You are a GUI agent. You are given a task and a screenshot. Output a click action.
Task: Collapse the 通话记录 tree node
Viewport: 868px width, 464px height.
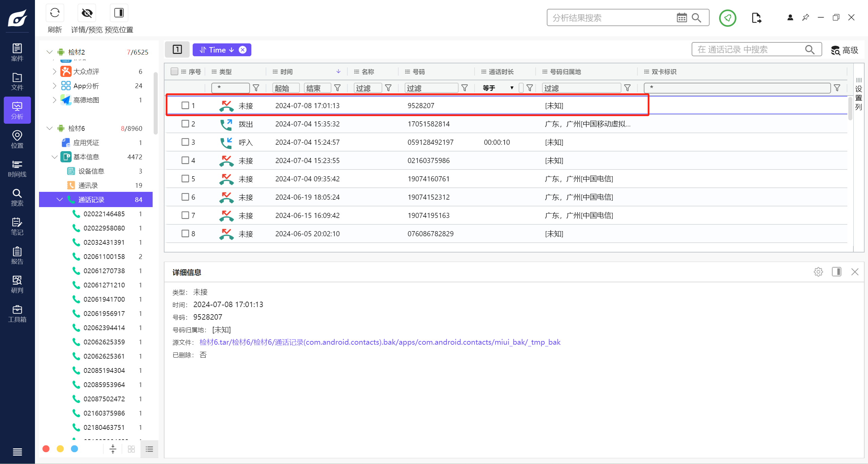tap(60, 200)
